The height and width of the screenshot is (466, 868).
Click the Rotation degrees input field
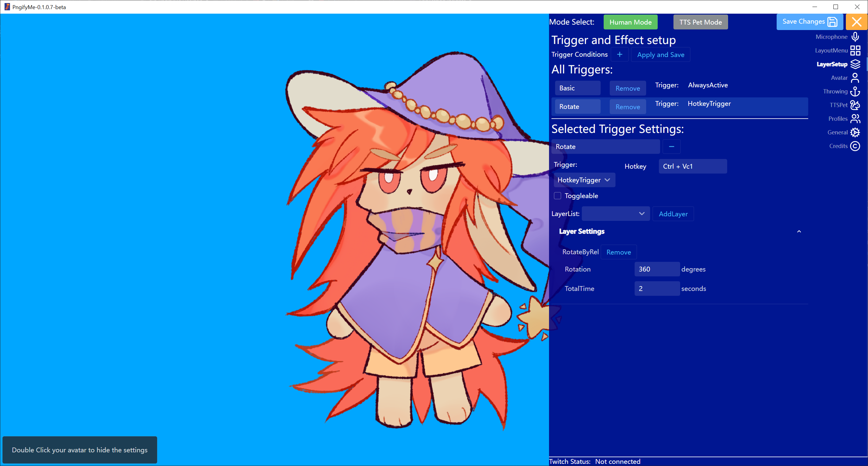tap(656, 269)
